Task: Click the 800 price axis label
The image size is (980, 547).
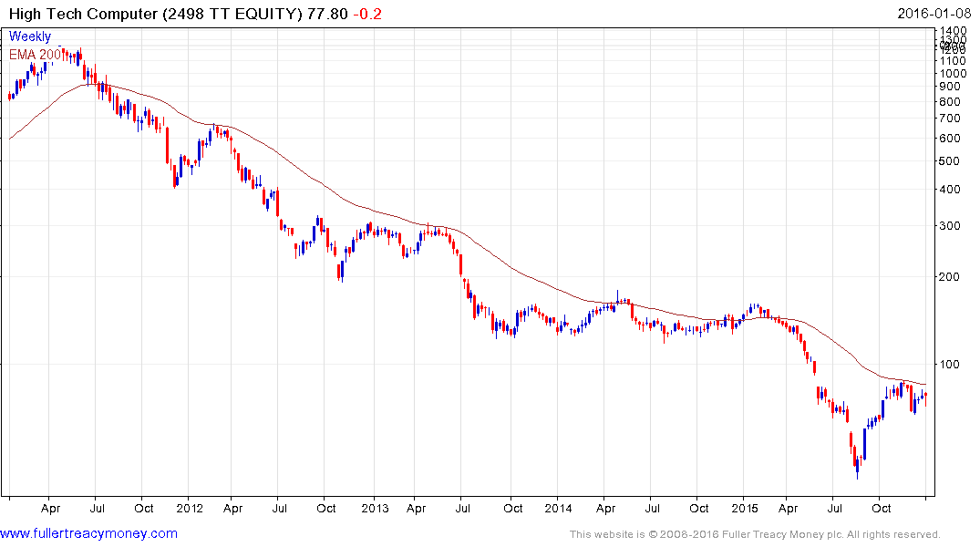Action: click(950, 102)
